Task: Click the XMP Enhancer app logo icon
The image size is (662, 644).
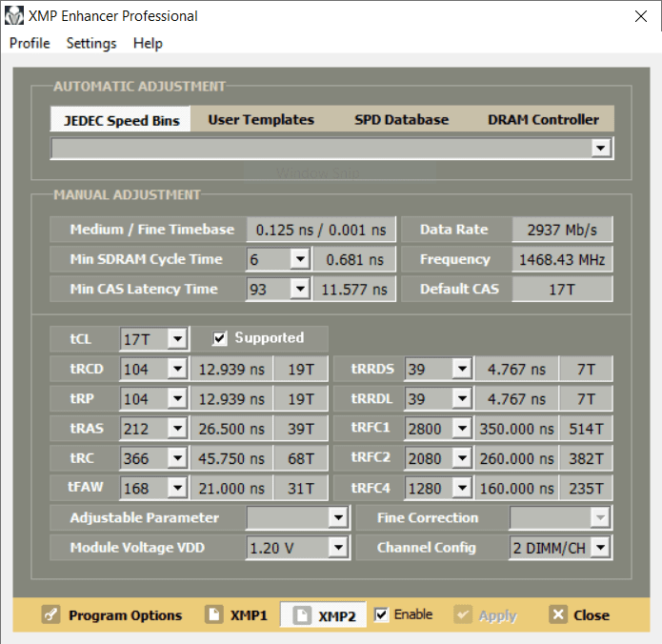Action: [x=14, y=16]
